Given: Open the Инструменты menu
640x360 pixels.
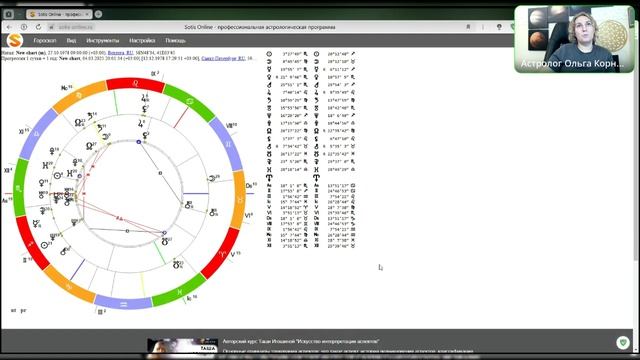Looking at the screenshot, I should [x=102, y=40].
